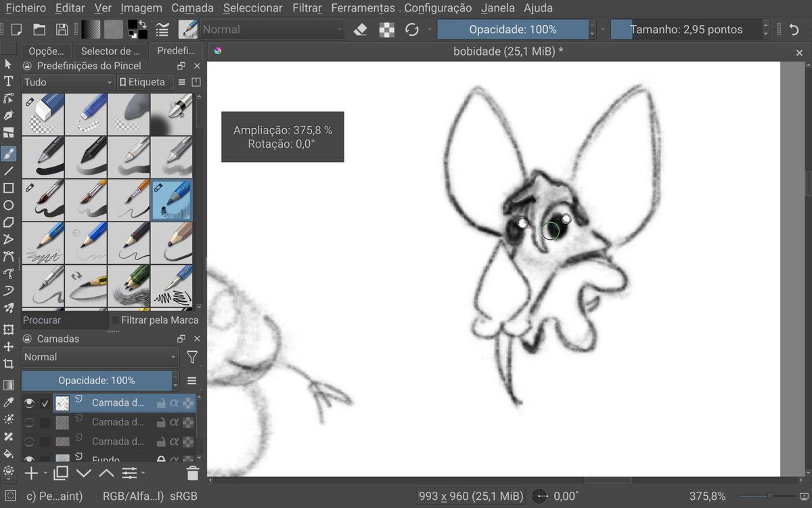
Task: Toggle lock on selected Camada layer
Action: pos(160,403)
